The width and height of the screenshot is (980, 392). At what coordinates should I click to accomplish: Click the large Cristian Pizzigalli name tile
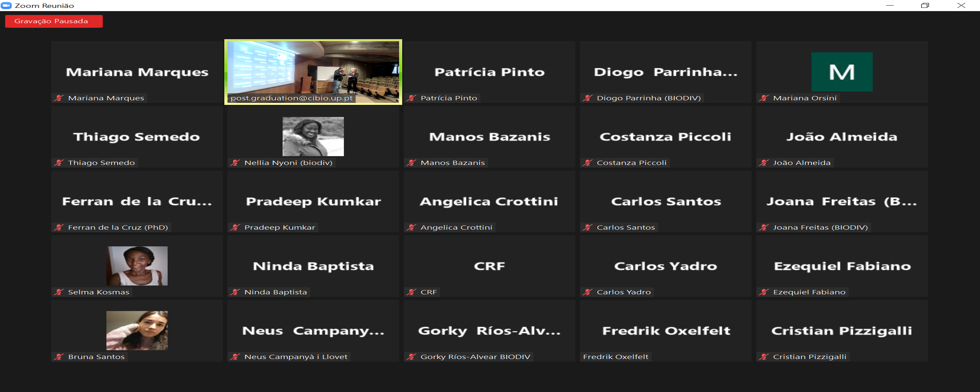(x=842, y=330)
